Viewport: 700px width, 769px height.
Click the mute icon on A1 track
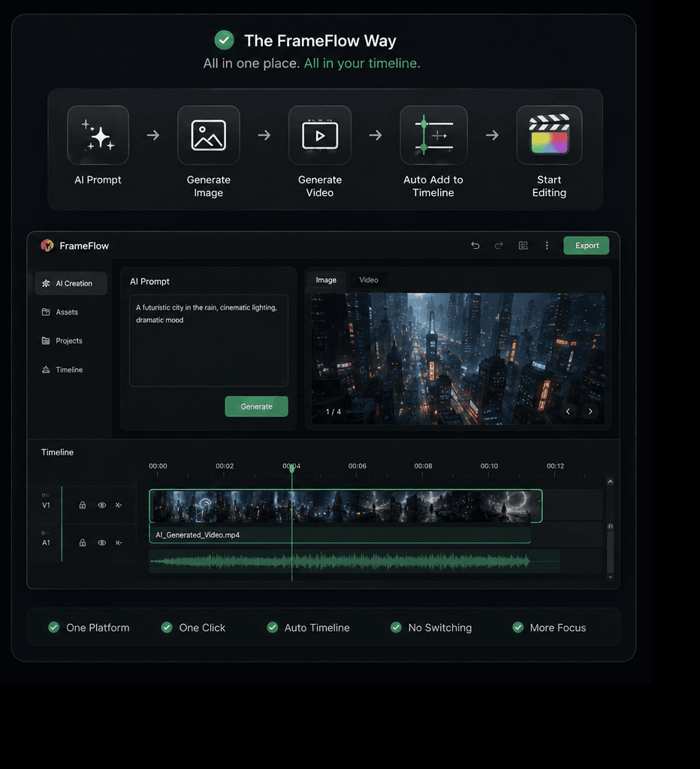point(119,542)
